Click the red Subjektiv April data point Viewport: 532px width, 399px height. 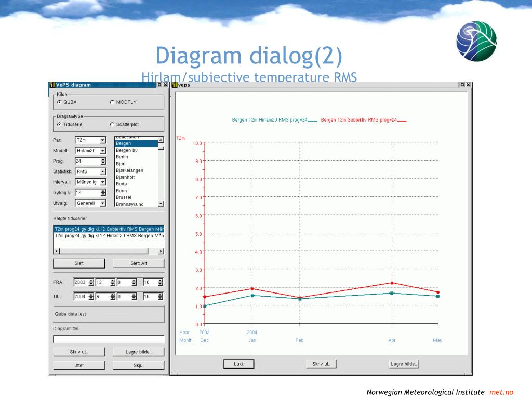pyautogui.click(x=392, y=283)
